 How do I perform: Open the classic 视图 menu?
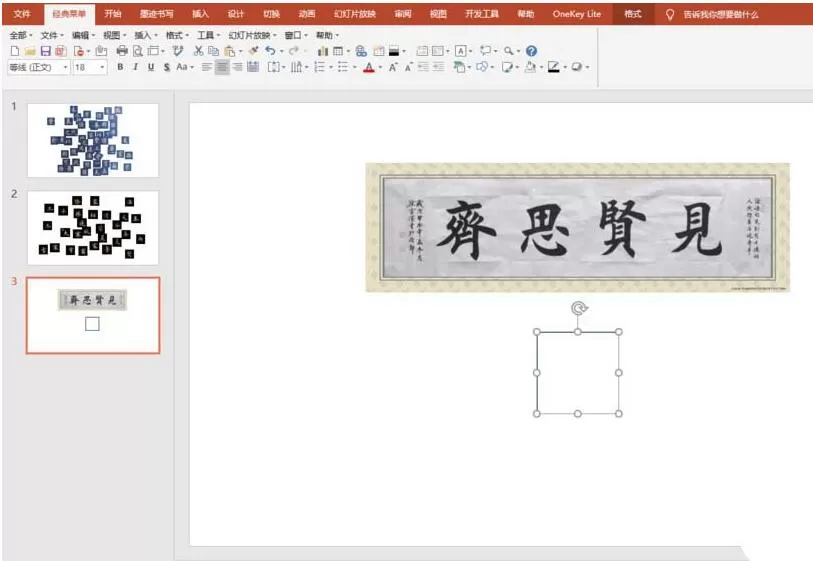115,35
